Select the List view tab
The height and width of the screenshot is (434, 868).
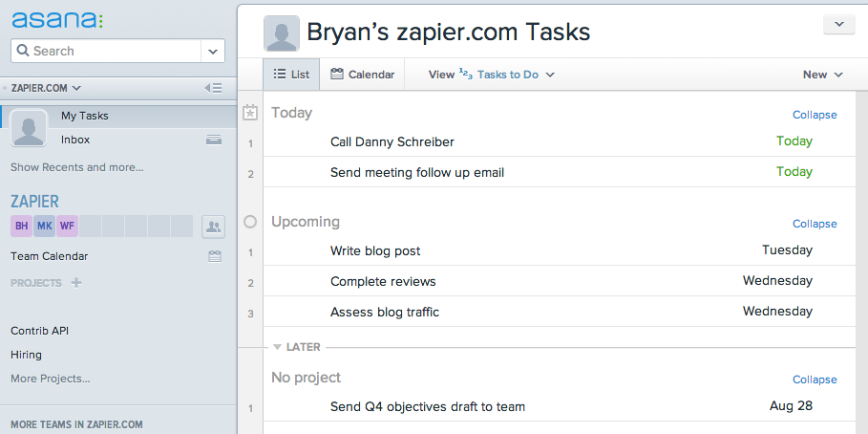click(292, 75)
